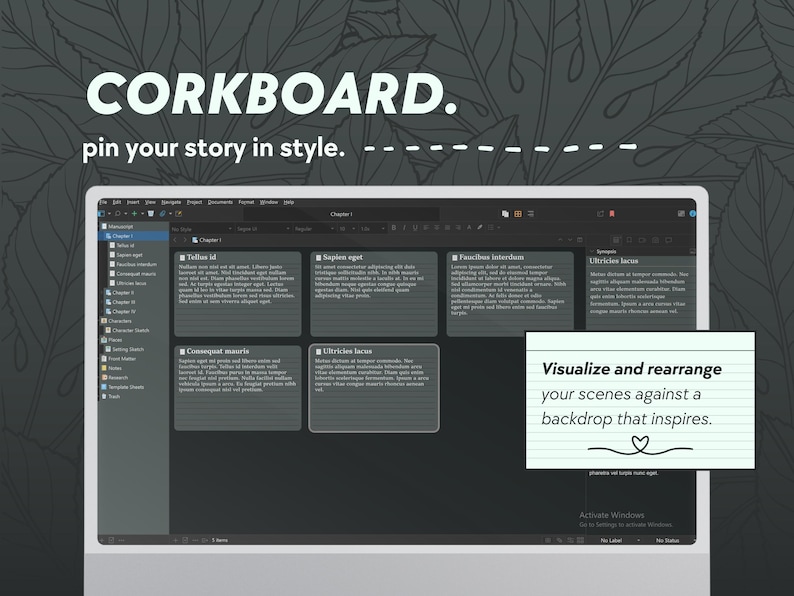Open the font size 10 dropdown
This screenshot has width=794, height=596.
tap(347, 229)
